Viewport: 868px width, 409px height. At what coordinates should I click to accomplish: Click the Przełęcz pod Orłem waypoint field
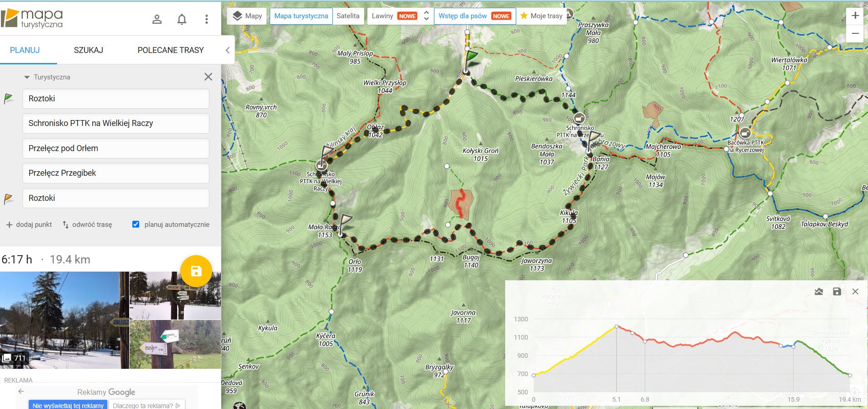pos(116,148)
